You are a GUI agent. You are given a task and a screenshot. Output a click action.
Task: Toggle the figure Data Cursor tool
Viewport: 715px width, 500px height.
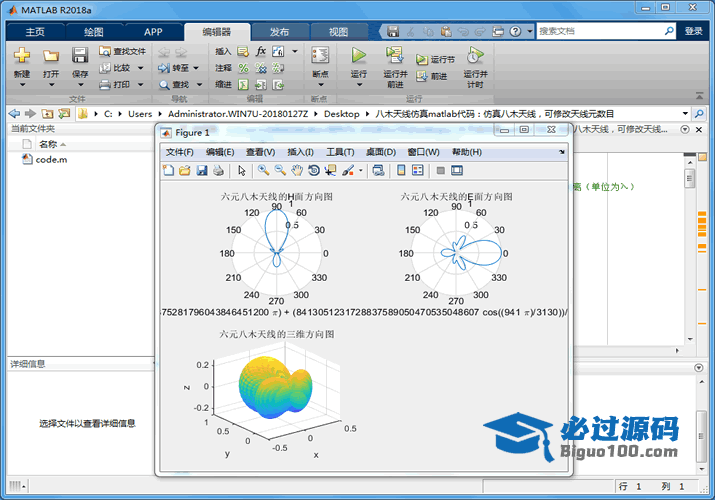click(330, 170)
